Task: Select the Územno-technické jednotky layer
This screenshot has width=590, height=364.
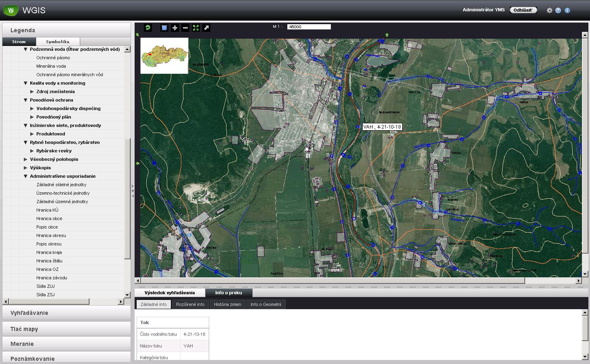Action: 63,193
